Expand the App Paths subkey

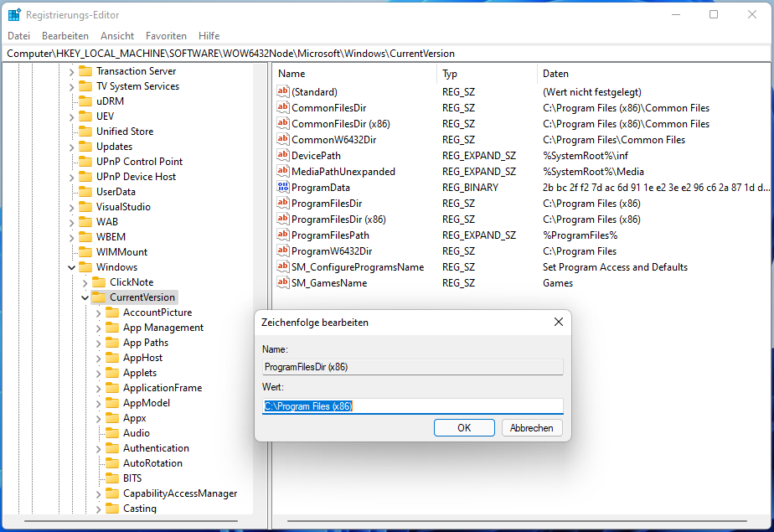click(x=98, y=343)
